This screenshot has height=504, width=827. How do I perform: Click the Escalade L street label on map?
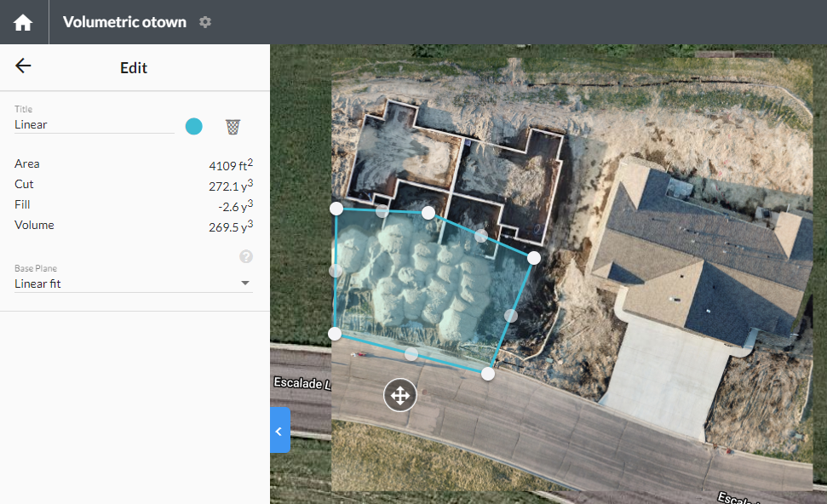coord(302,383)
